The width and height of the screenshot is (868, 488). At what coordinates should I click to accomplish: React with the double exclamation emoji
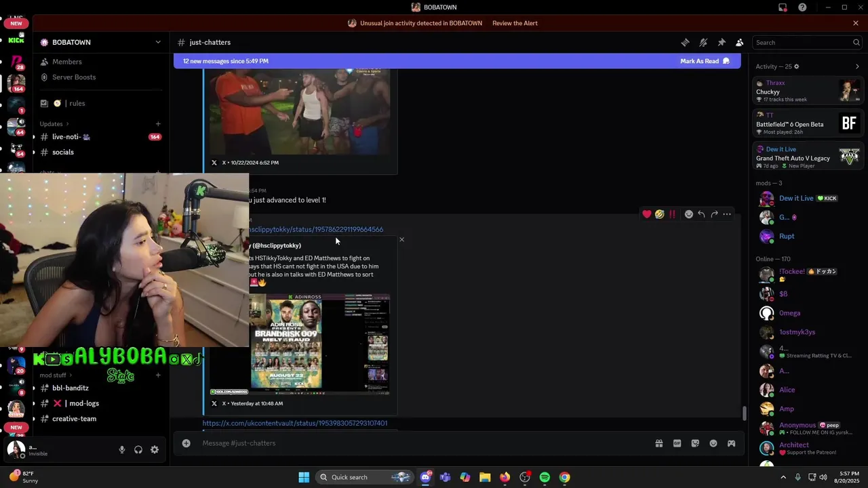(x=672, y=214)
